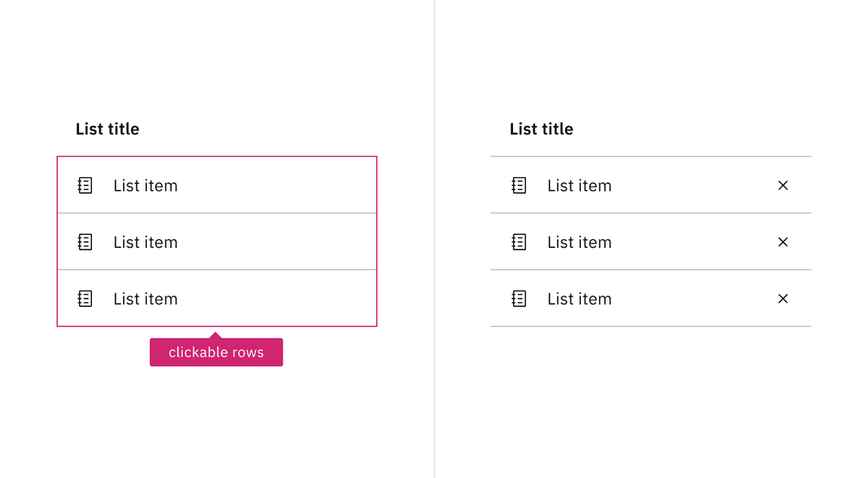Select the notebook icon on the first left-list row
Viewport: 868px width, 478px height.
[85, 185]
